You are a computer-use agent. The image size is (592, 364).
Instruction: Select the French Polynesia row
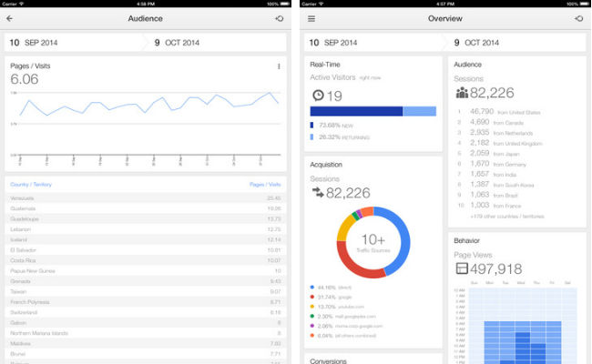pyautogui.click(x=146, y=302)
